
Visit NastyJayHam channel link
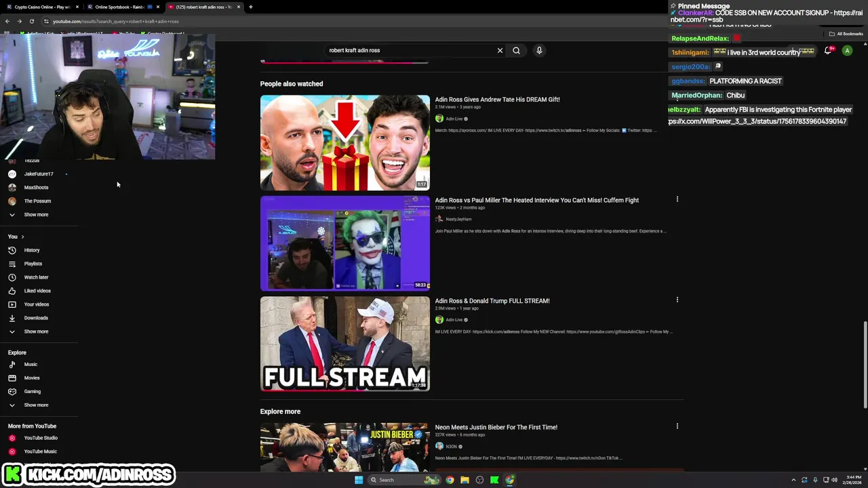point(458,219)
